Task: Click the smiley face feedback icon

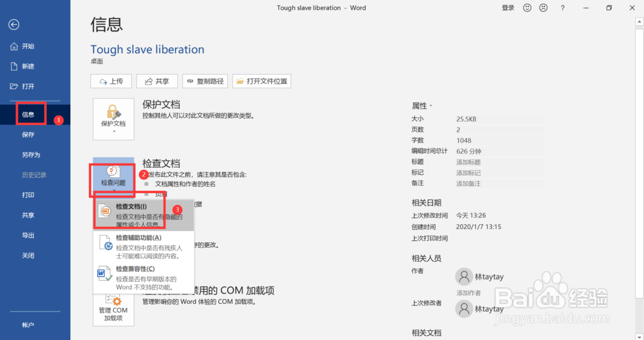Action: tap(527, 8)
